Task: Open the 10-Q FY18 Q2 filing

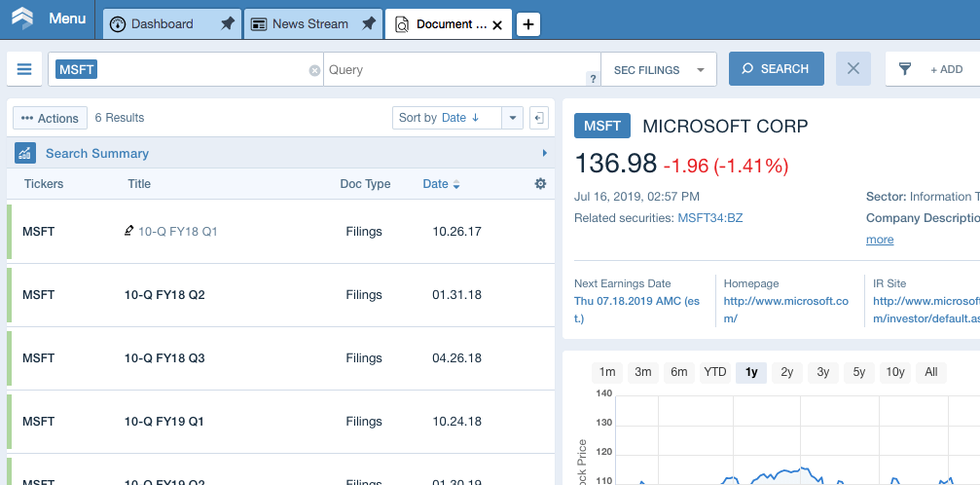Action: (x=165, y=295)
